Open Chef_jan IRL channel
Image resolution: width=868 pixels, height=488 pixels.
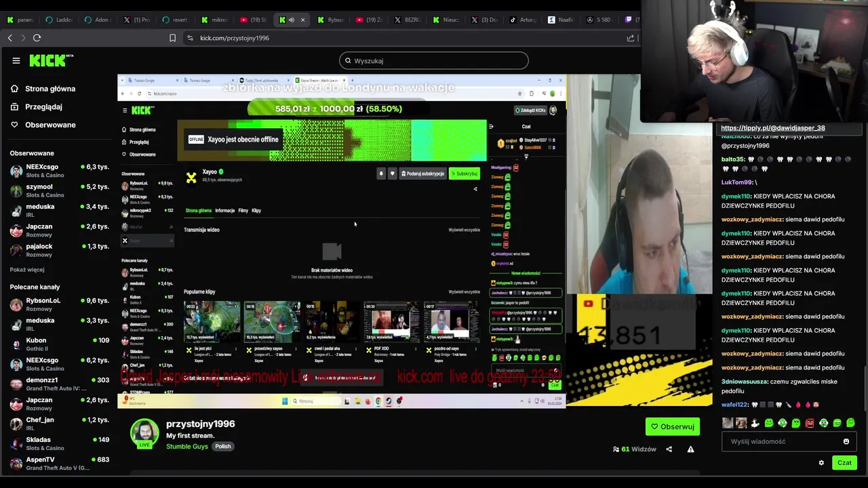tap(59, 424)
